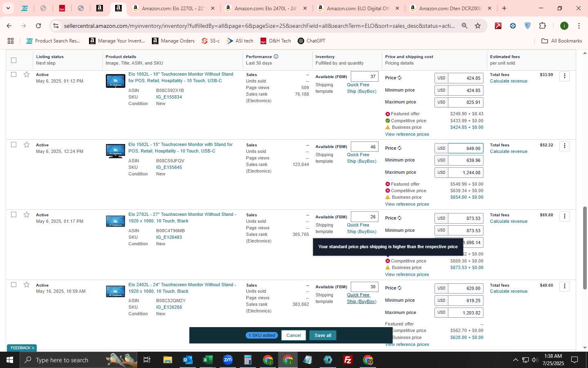View reference prices for Elo 1002L

(407, 134)
